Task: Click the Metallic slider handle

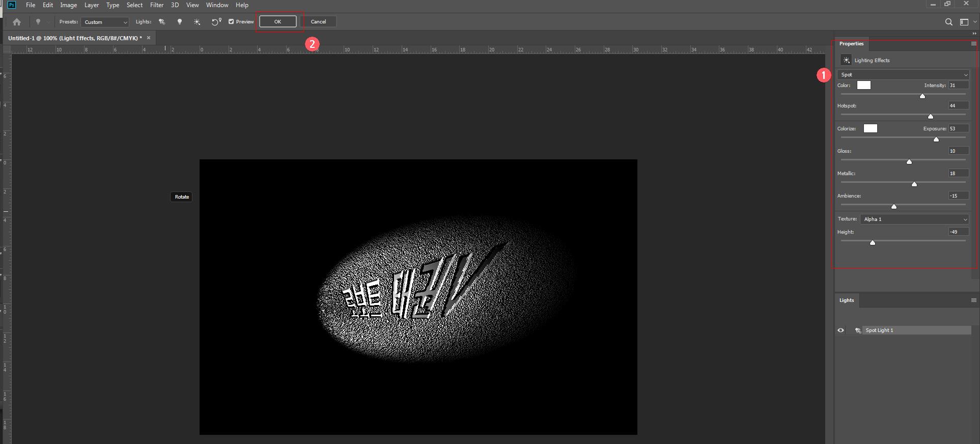Action: [914, 184]
